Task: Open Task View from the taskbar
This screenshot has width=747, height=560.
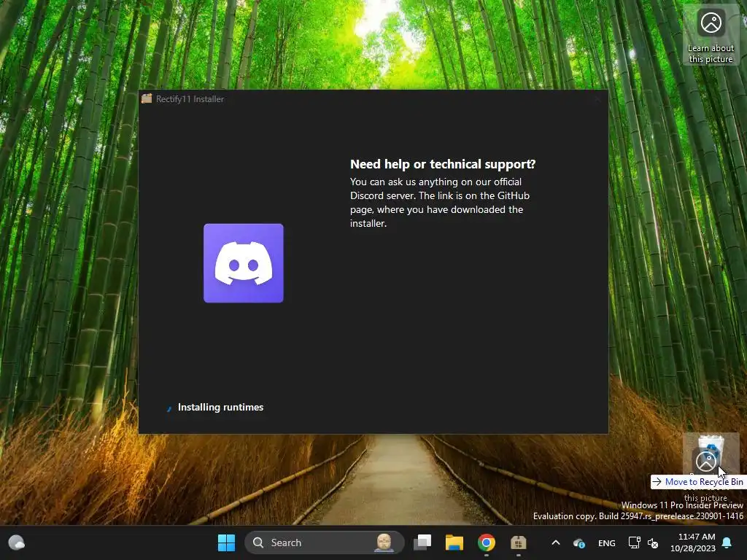Action: pos(422,542)
